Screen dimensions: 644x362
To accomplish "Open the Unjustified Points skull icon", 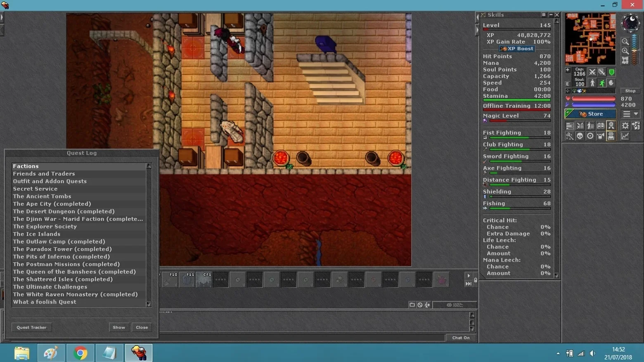I will [580, 136].
